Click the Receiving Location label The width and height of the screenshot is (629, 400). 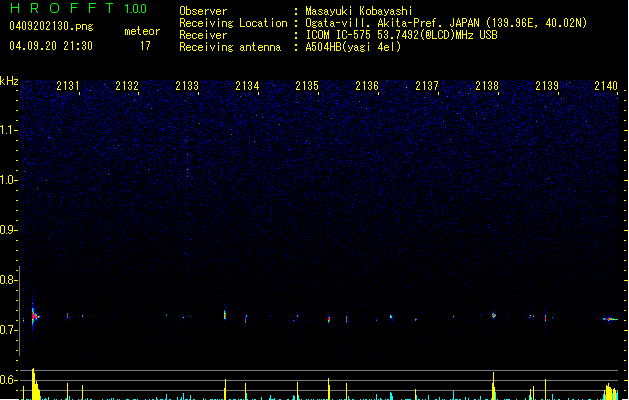[x=233, y=23]
